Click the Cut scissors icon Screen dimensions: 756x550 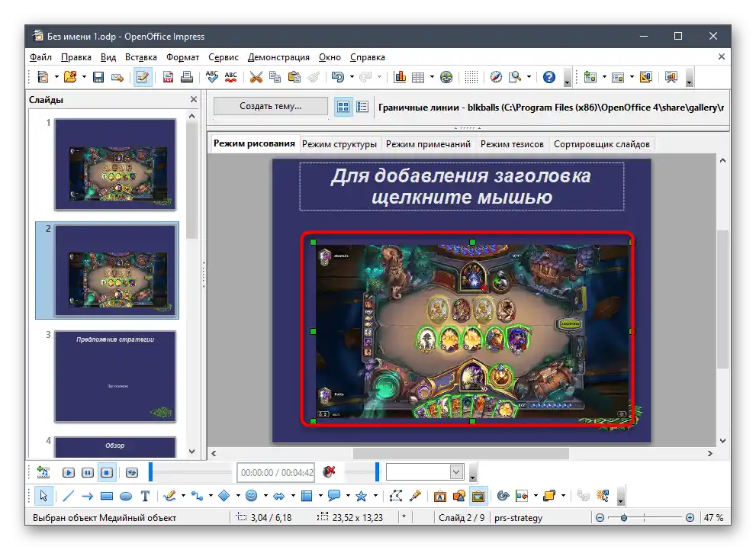coord(256,77)
